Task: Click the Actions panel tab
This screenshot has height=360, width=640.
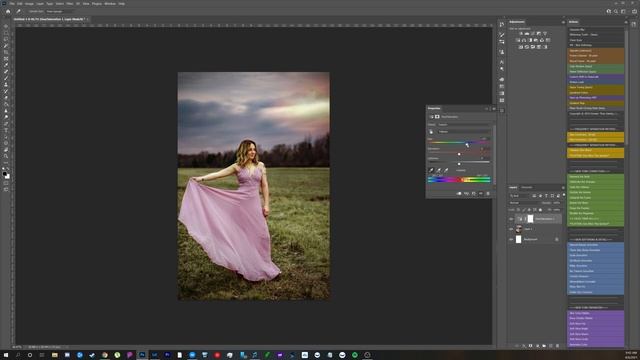Action: point(573,22)
